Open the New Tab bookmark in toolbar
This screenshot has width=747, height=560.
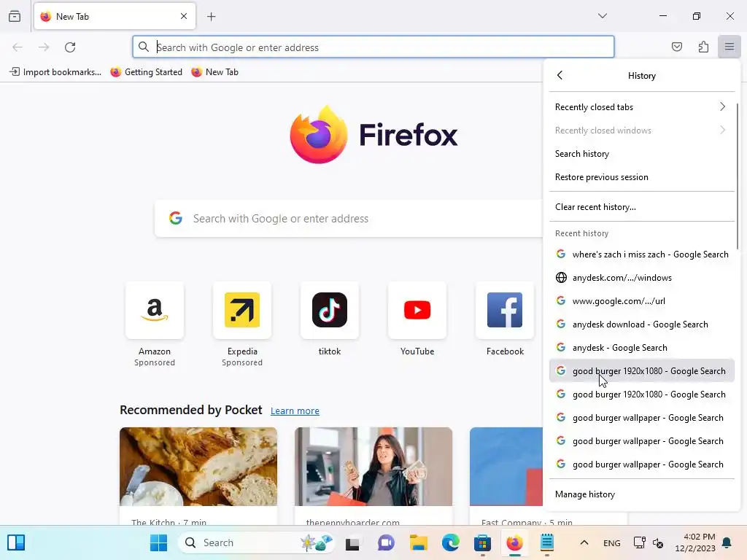point(215,72)
